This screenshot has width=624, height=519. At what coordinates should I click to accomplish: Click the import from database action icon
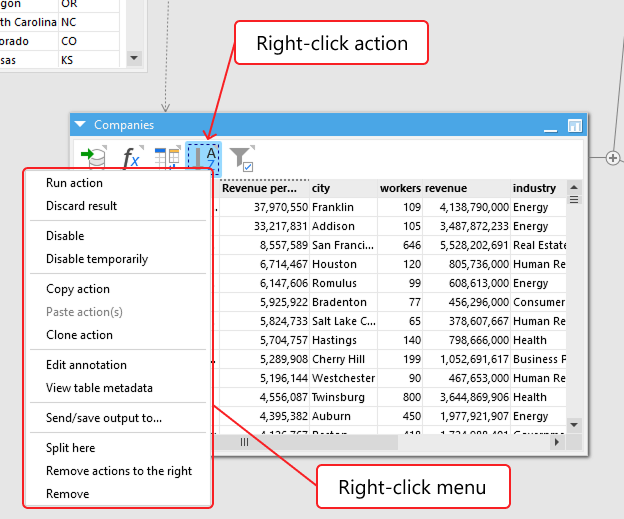[93, 158]
